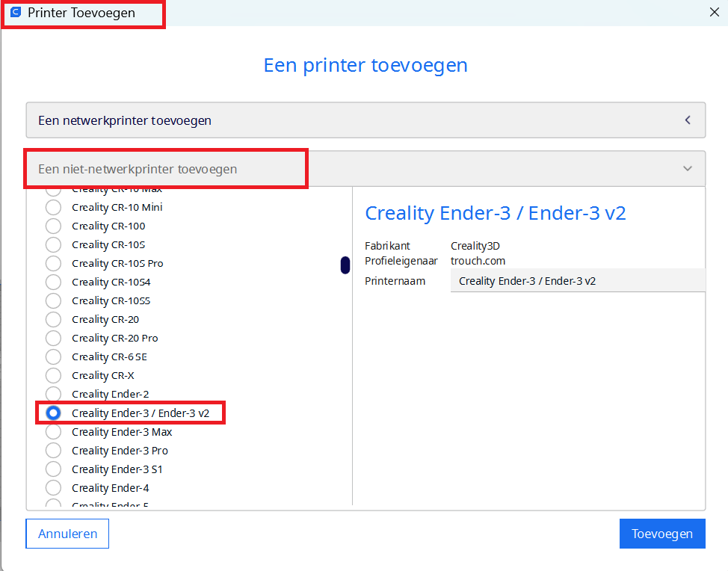Click the Printernaam text field
This screenshot has width=728, height=571.
tap(577, 281)
